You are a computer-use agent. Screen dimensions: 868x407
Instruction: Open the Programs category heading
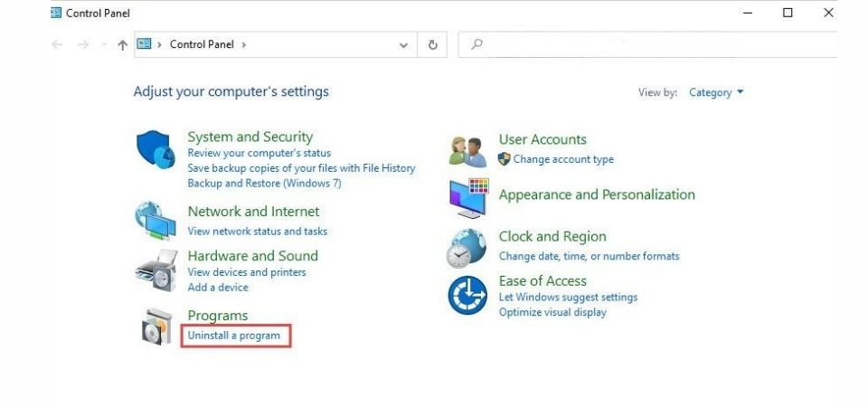(218, 316)
